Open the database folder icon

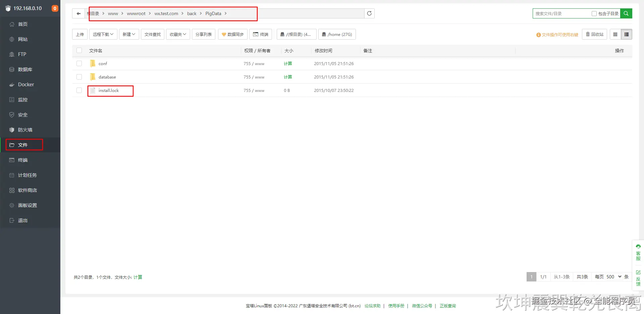coord(93,77)
